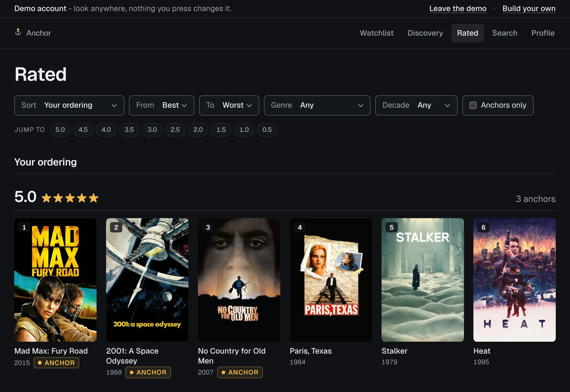The width and height of the screenshot is (570, 392).
Task: Open the Genre filter dropdown
Action: [317, 105]
